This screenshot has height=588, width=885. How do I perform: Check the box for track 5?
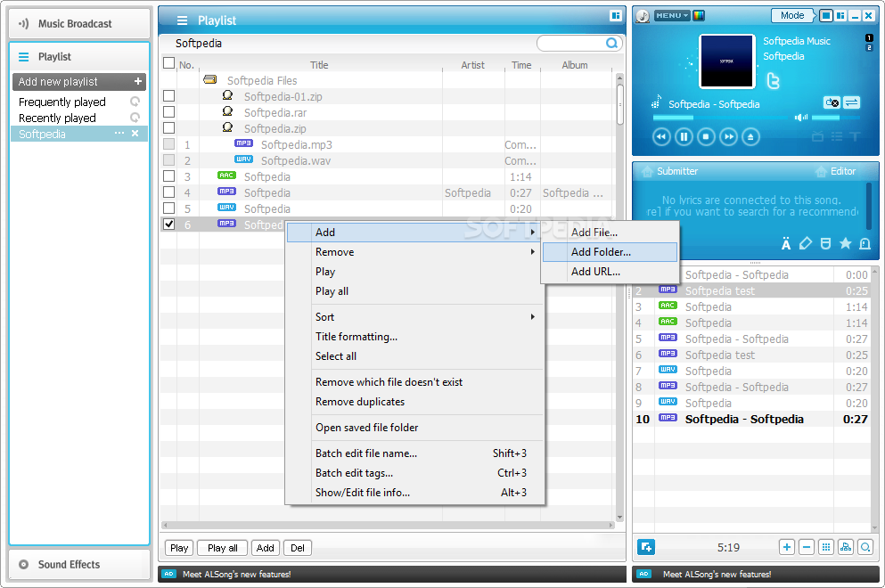click(x=168, y=208)
